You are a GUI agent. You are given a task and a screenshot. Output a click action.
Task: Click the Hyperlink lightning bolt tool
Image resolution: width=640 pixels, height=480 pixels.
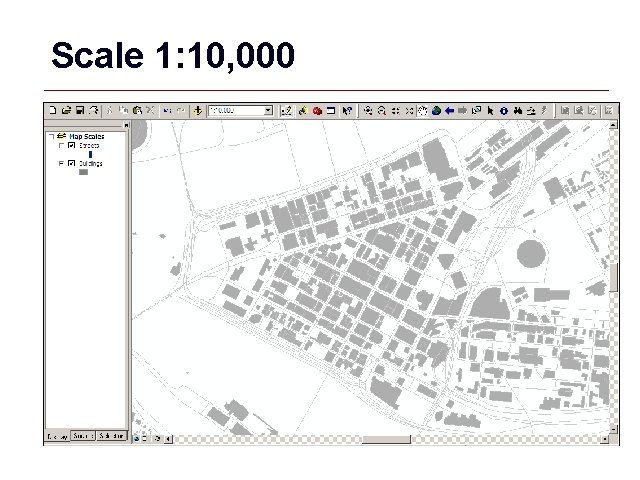[x=544, y=111]
